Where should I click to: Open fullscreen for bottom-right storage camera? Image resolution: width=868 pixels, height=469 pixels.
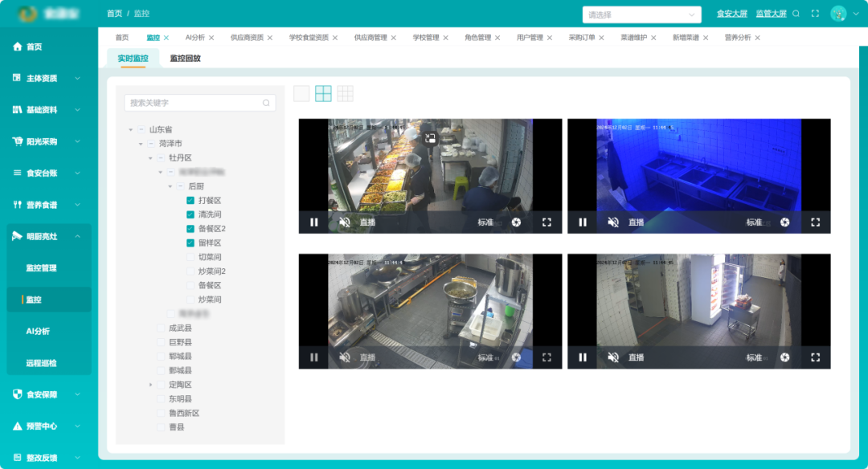[x=816, y=357]
